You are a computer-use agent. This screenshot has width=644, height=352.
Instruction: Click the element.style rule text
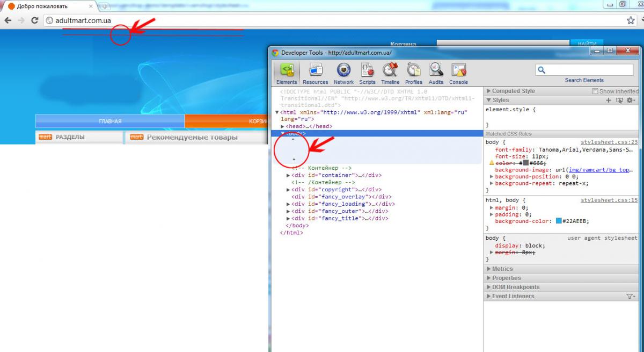[x=510, y=110]
